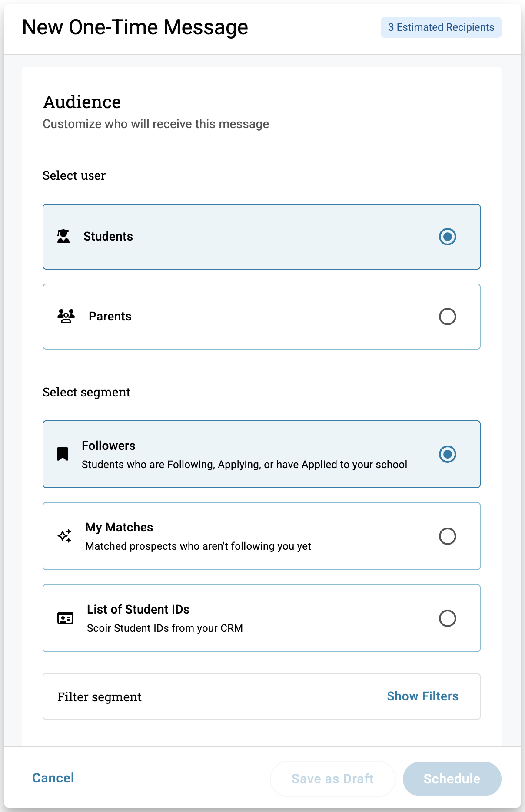This screenshot has height=812, width=525.
Task: Click the My Matches sparkle icon
Action: click(65, 536)
